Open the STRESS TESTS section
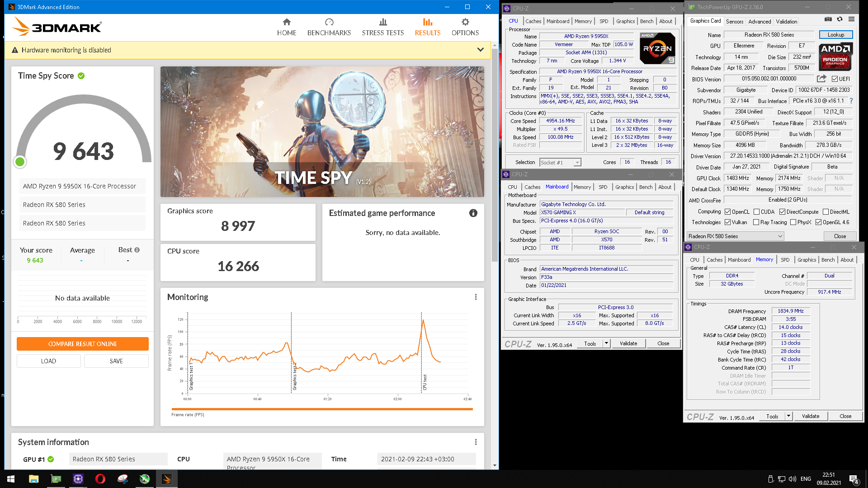This screenshot has width=868, height=488. (383, 28)
